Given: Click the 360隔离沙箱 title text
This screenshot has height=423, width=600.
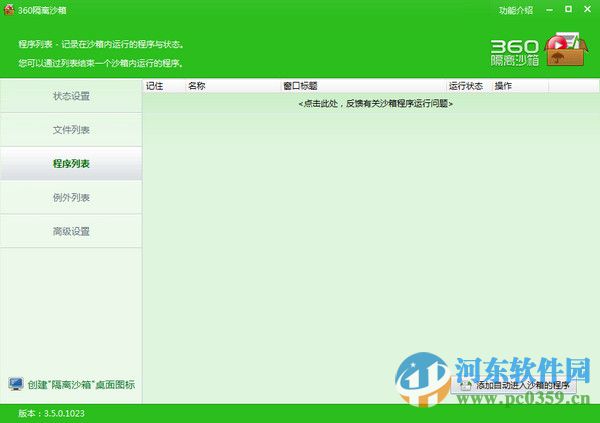Looking at the screenshot, I should [x=42, y=10].
